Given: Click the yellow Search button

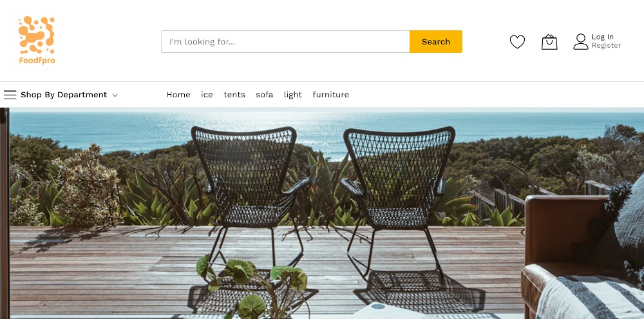Looking at the screenshot, I should [436, 41].
